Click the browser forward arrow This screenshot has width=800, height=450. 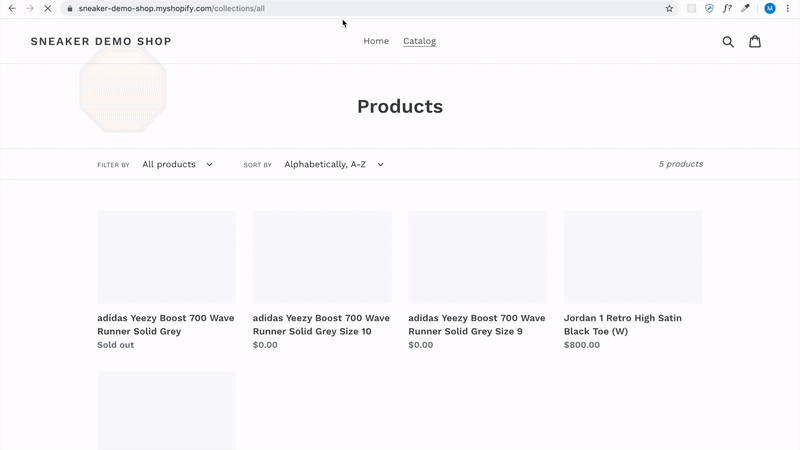click(30, 8)
